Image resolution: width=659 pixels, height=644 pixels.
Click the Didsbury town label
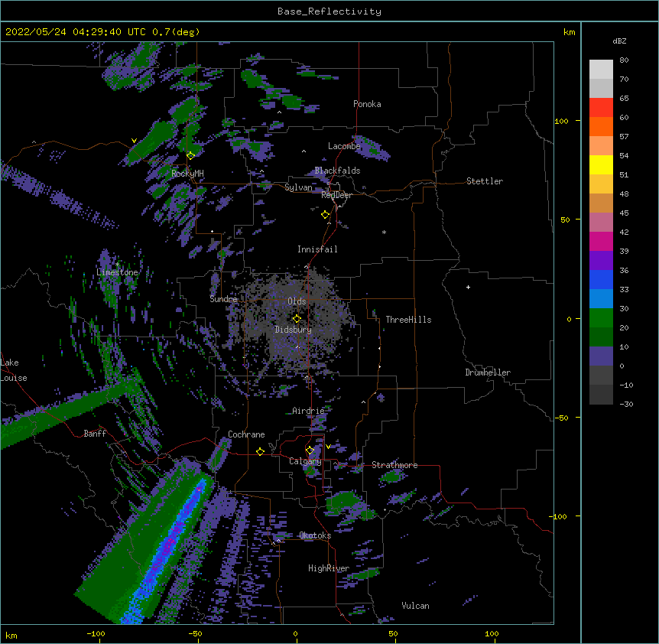tap(294, 330)
